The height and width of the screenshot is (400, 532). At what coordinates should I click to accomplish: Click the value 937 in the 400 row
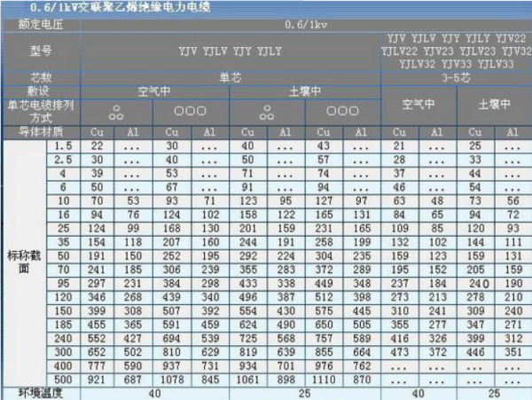coord(172,366)
